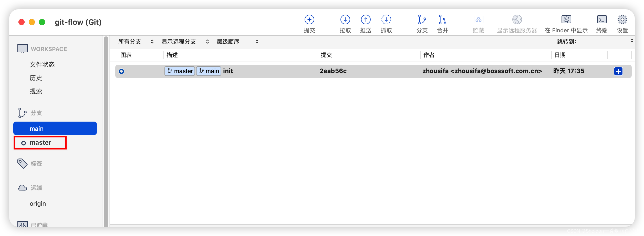
Task: Expand the 远端 section header
Action: (36, 188)
